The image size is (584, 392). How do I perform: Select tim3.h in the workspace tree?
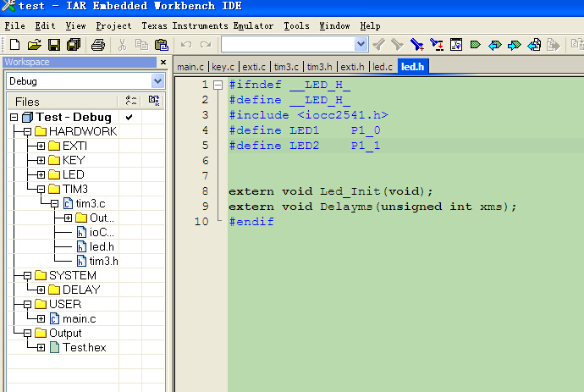(103, 262)
